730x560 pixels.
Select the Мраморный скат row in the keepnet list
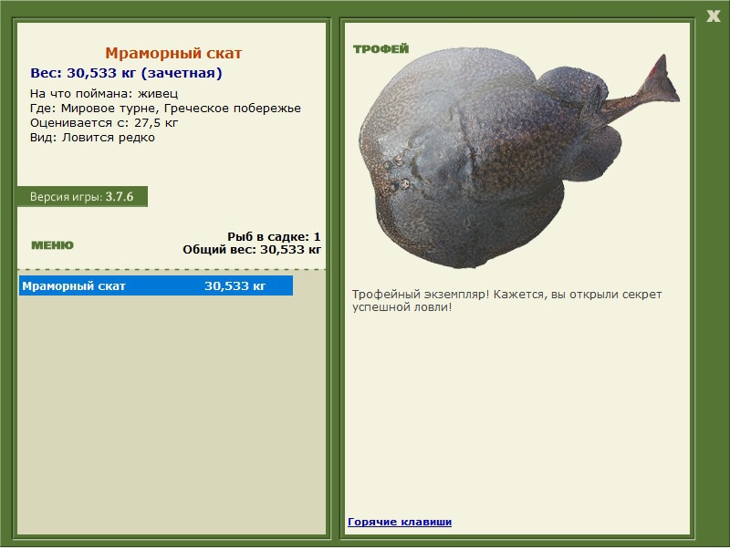(x=156, y=285)
